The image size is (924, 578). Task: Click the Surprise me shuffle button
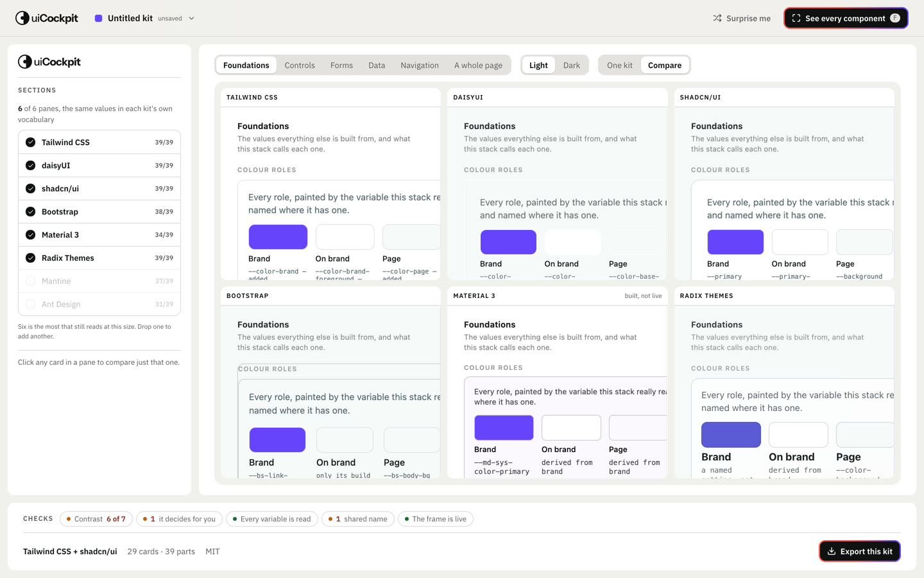point(741,19)
